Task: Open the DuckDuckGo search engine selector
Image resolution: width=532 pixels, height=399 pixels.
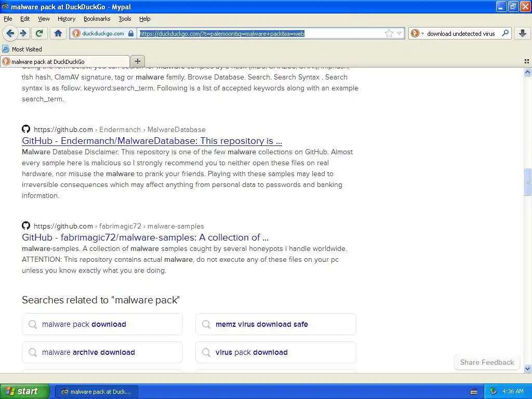Action: [x=417, y=33]
